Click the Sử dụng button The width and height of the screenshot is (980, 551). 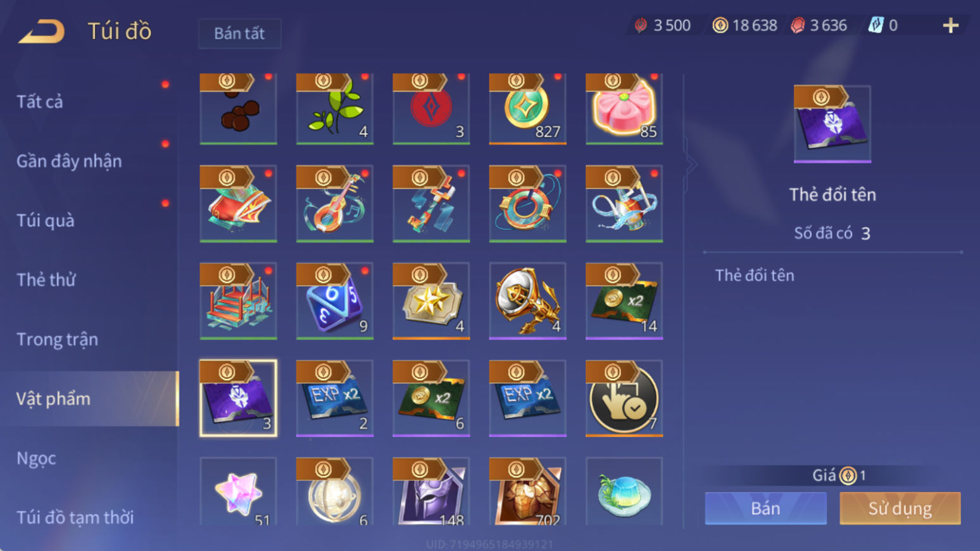pos(900,508)
